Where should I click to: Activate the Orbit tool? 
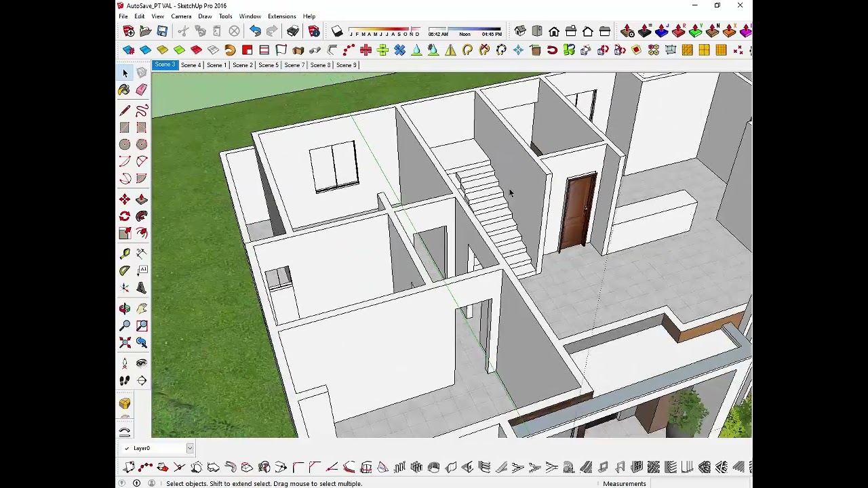tap(125, 308)
